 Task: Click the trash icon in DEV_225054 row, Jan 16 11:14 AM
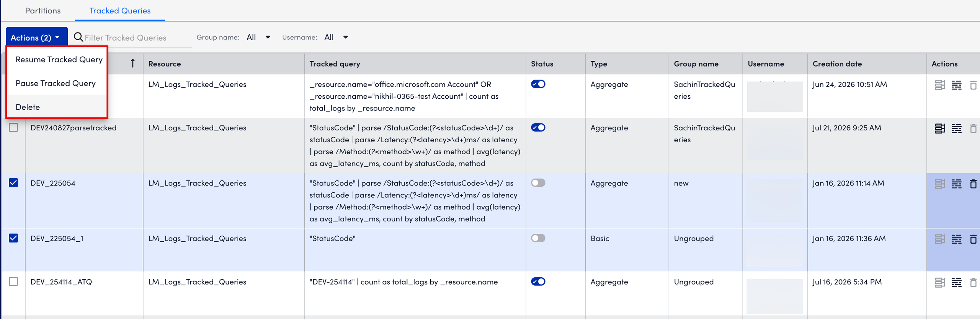tap(973, 184)
